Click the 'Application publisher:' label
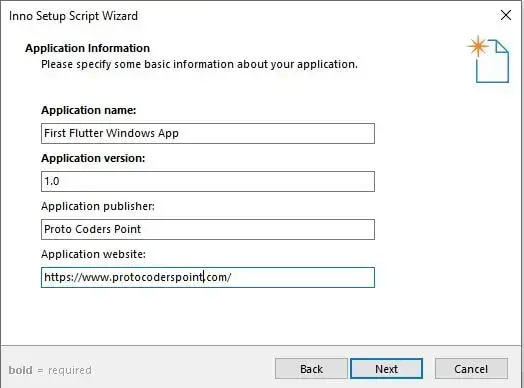The image size is (524, 388). coord(98,206)
